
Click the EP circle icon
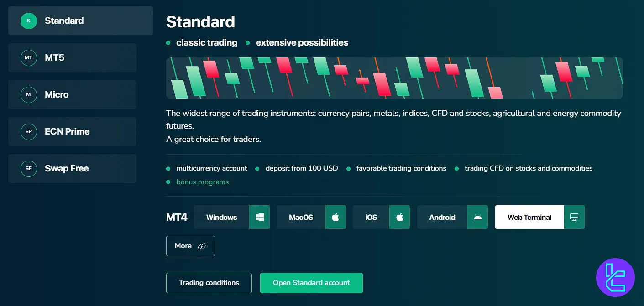click(x=28, y=132)
